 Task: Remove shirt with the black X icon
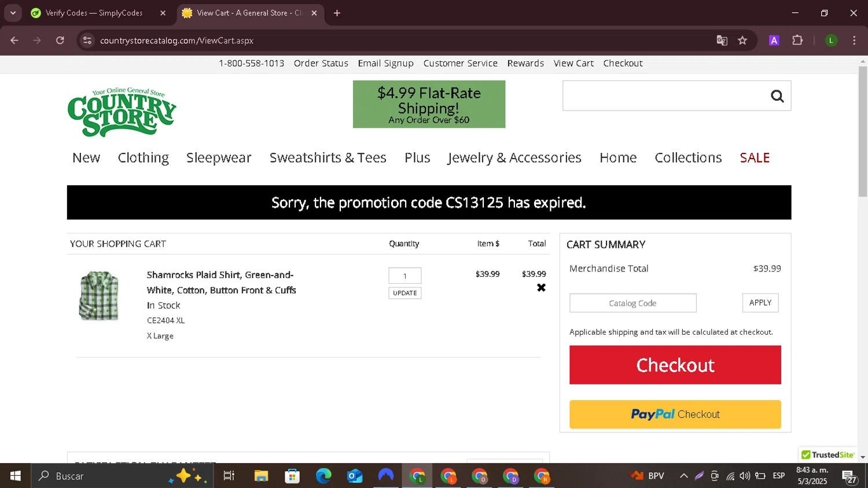click(x=541, y=288)
